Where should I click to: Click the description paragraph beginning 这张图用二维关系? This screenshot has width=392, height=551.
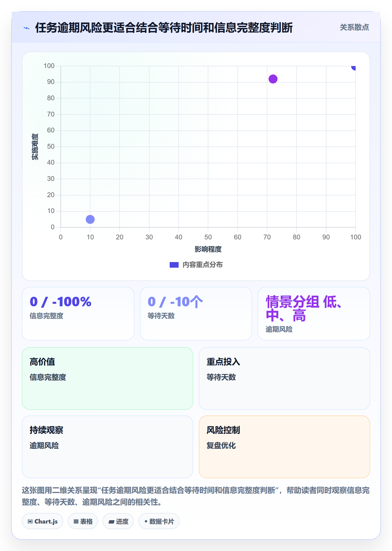(x=196, y=496)
